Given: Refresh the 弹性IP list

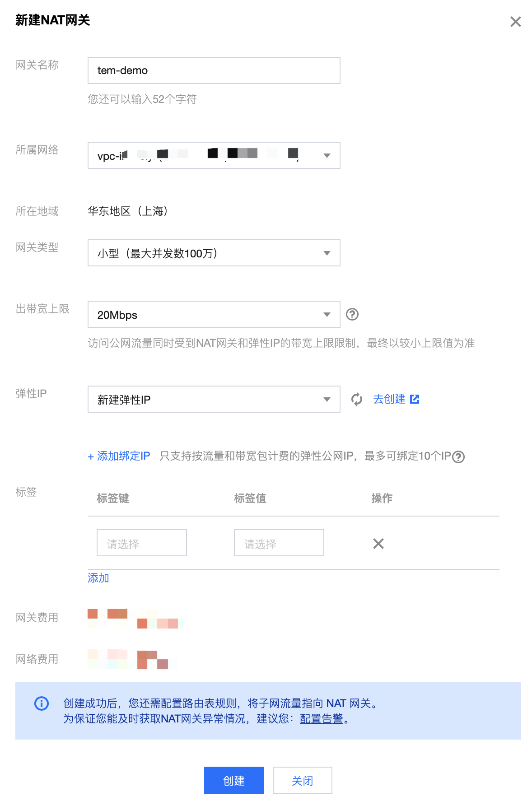Looking at the screenshot, I should point(357,399).
